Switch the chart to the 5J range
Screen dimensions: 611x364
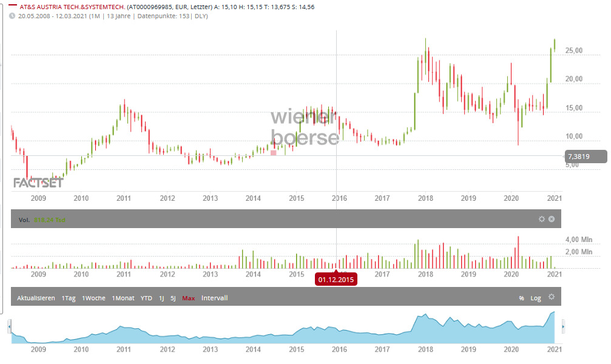coord(173,298)
